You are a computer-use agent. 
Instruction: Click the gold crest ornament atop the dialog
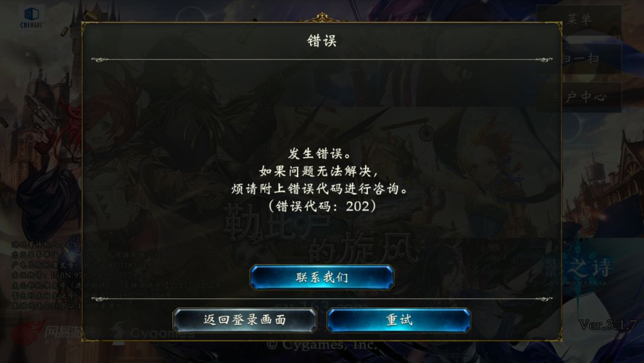pos(322,18)
